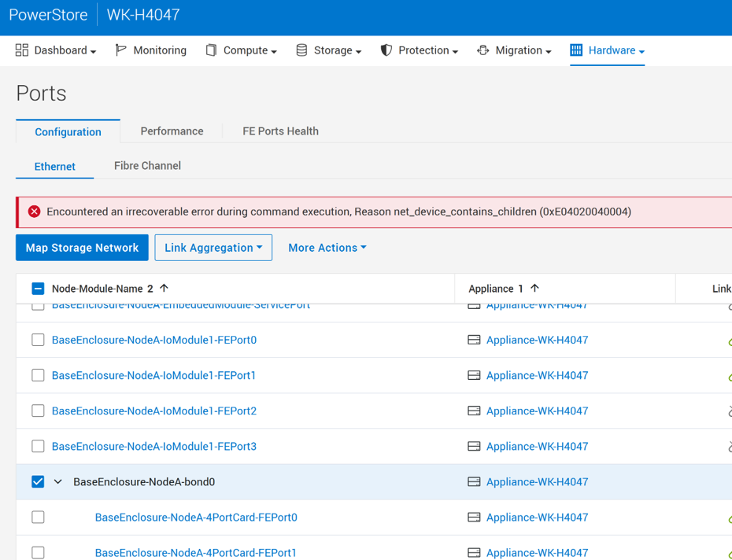Check the IoModule1-FEPort2 row checkbox
This screenshot has height=560, width=732.
pos(38,411)
